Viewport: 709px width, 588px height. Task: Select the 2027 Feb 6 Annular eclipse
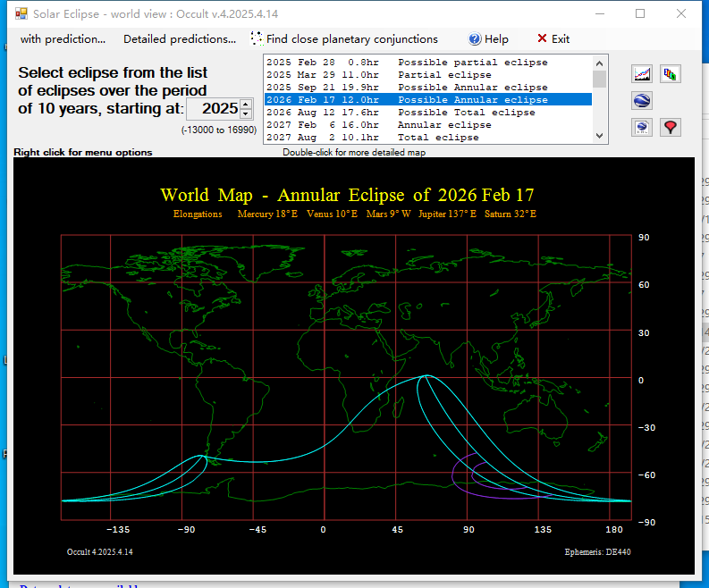coord(427,125)
